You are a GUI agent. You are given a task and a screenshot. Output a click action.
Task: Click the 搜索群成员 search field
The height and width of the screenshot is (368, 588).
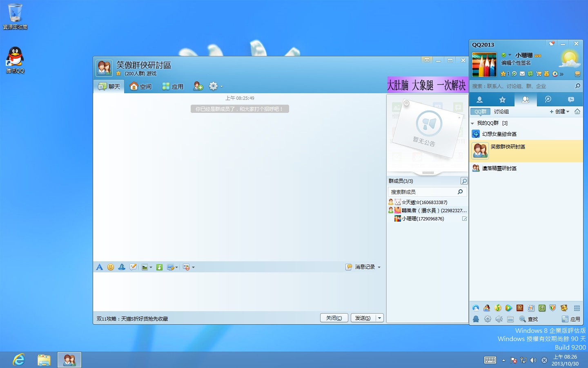point(427,192)
